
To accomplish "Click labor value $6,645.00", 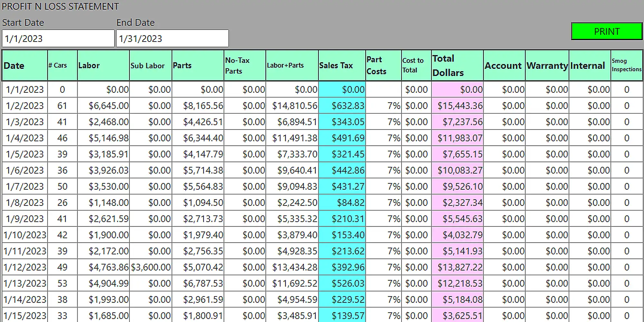I will click(103, 105).
